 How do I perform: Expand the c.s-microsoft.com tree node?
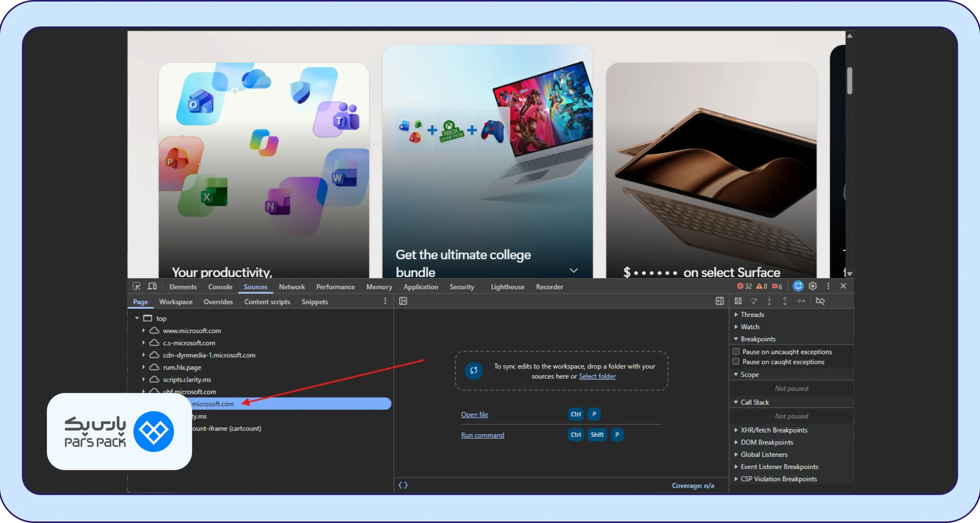click(x=144, y=342)
